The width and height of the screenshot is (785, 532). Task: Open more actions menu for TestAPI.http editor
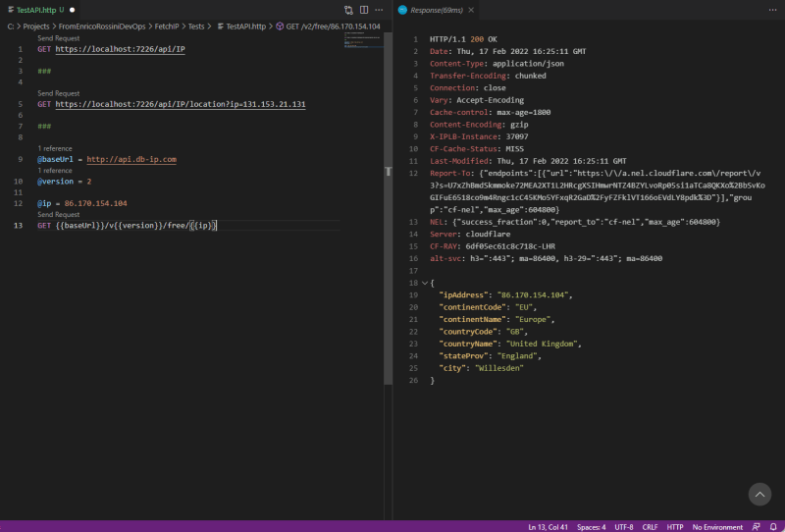coord(379,10)
